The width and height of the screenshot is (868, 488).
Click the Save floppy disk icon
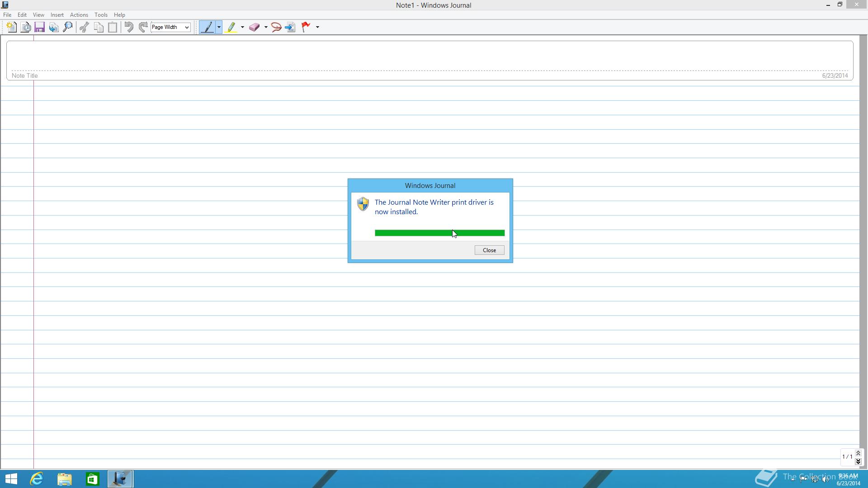39,27
